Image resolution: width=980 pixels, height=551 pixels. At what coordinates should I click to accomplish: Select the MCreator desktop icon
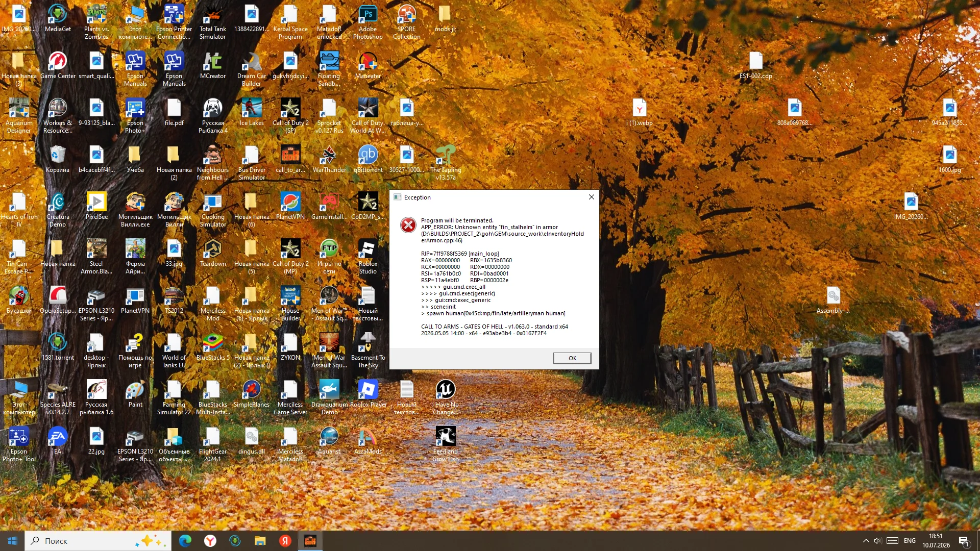[213, 65]
